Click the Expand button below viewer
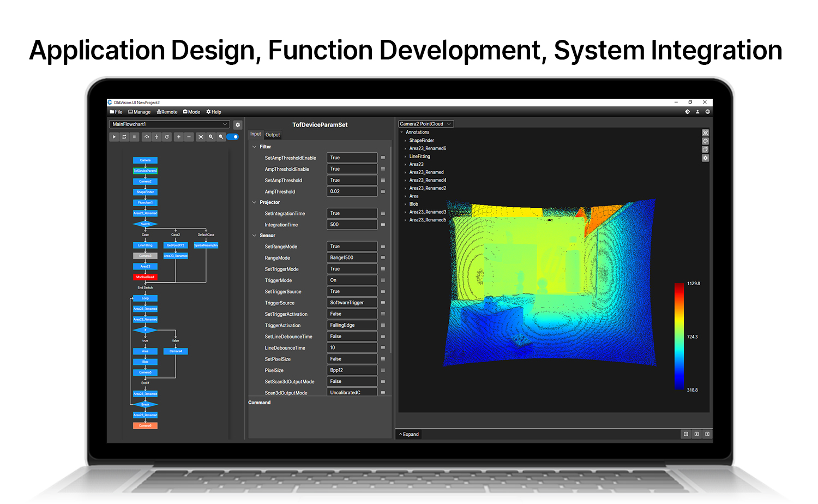818x504 pixels. [409, 434]
